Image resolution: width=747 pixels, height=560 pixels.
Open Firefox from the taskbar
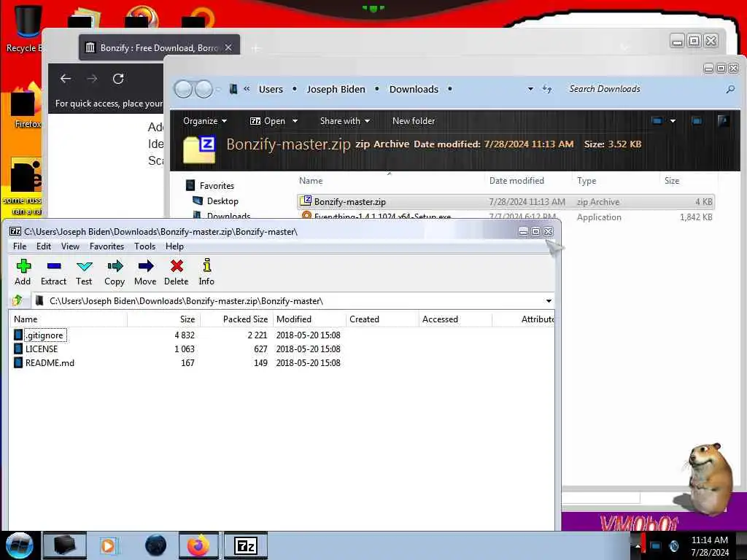point(198,545)
